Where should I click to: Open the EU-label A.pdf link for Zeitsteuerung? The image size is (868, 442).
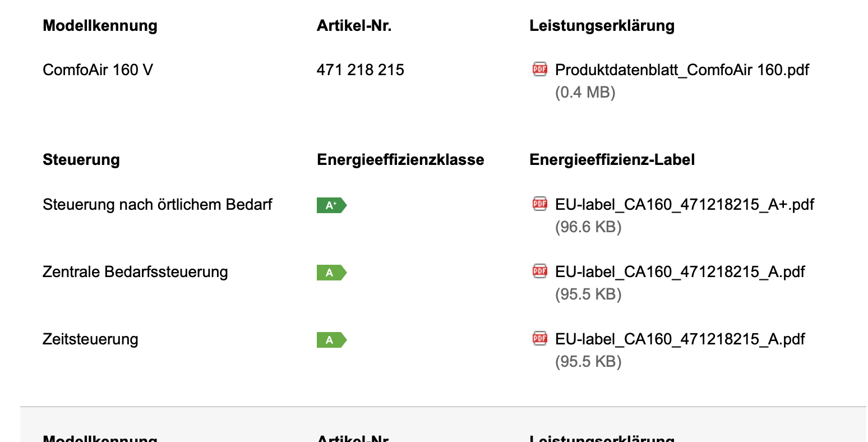680,339
